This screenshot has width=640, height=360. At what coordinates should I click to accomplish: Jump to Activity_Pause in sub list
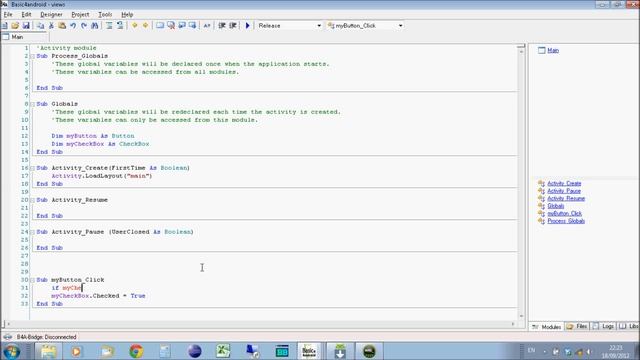(x=564, y=191)
